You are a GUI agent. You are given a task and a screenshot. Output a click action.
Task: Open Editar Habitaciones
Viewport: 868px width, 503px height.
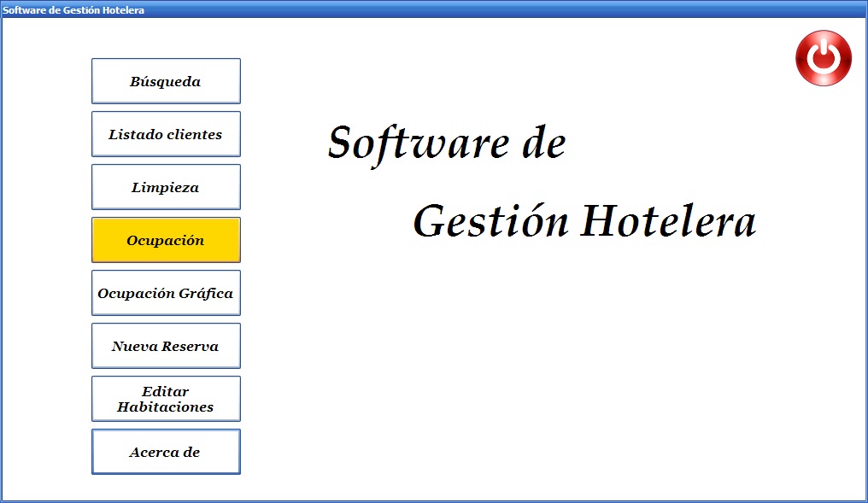click(x=166, y=399)
